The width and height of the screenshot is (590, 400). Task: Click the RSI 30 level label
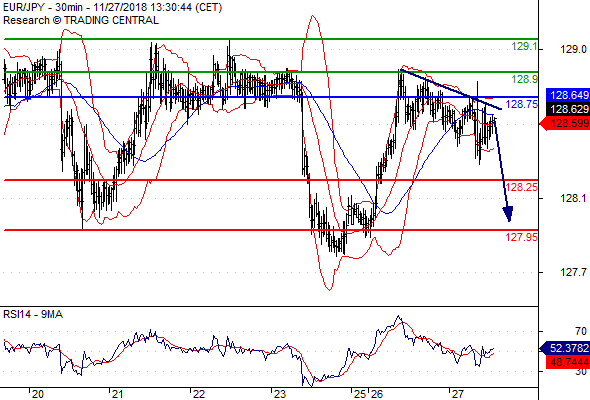tap(581, 372)
